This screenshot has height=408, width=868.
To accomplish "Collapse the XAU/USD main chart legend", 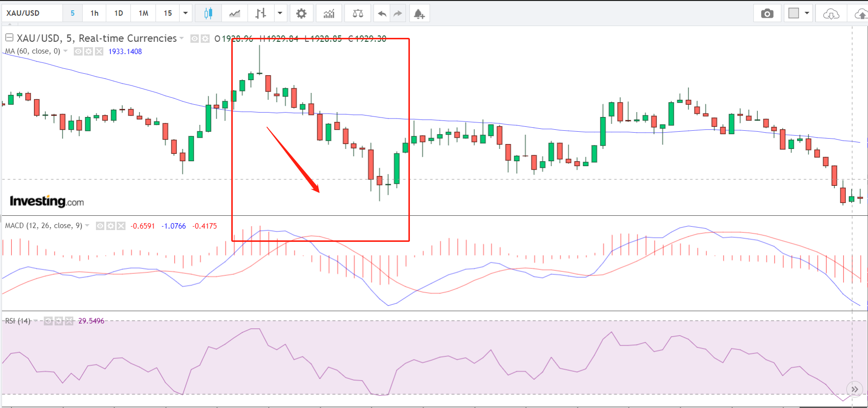I will coord(9,38).
